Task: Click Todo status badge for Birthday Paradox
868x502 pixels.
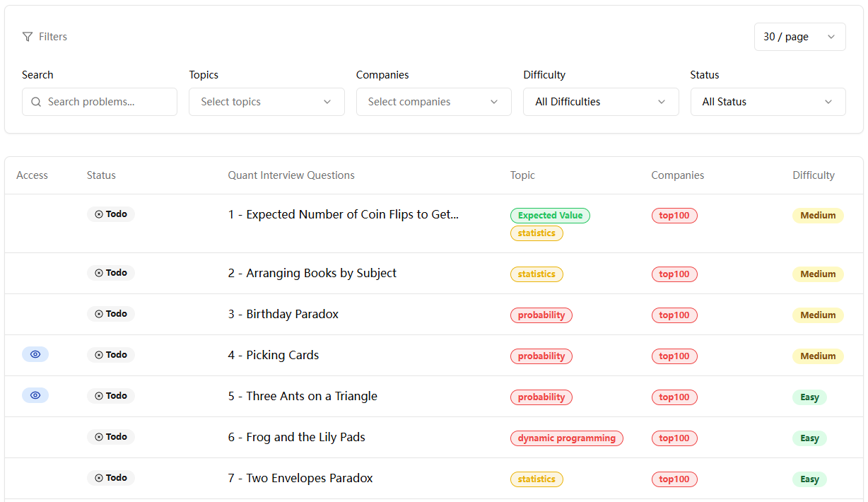Action: [111, 314]
